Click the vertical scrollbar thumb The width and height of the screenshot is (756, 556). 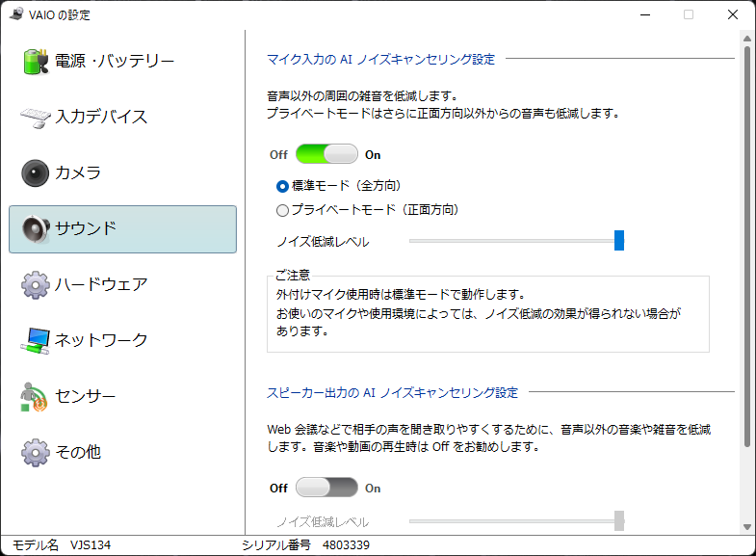click(746, 247)
